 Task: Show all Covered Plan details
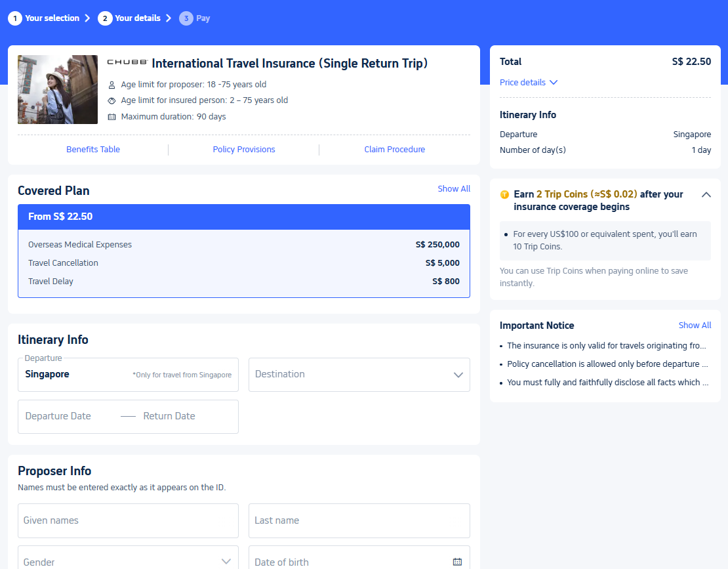(454, 189)
